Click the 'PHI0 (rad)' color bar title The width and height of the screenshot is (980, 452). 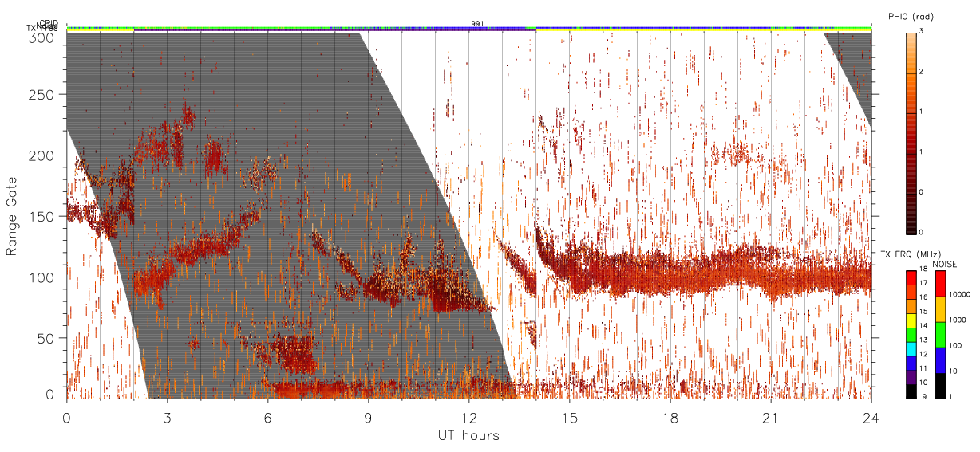[910, 17]
